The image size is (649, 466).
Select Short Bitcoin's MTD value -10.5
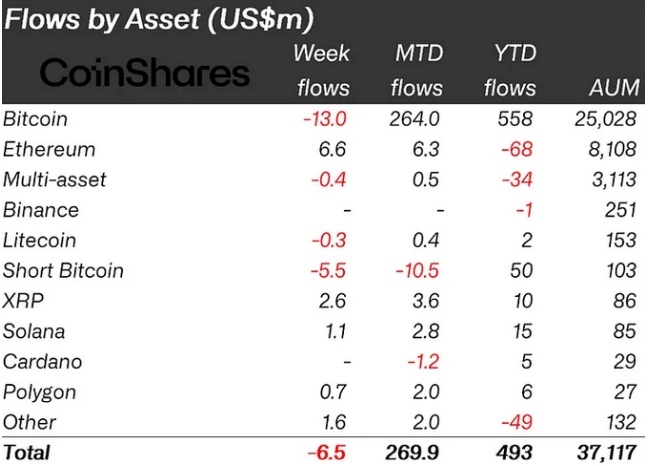click(x=420, y=270)
